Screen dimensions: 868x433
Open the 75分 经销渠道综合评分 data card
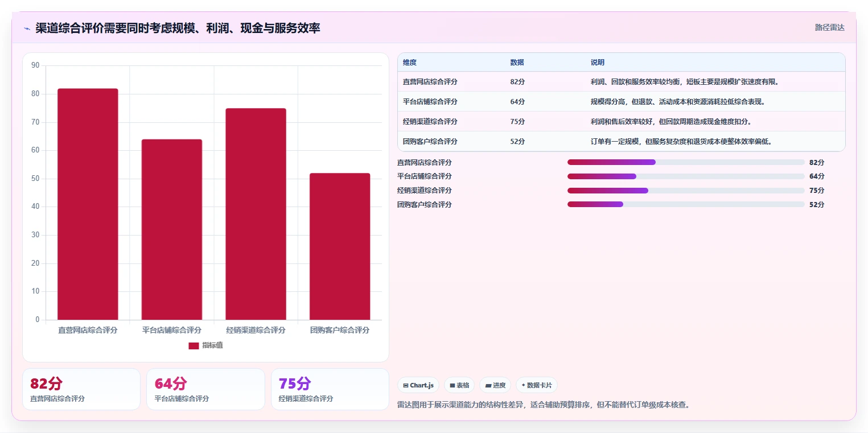point(330,389)
